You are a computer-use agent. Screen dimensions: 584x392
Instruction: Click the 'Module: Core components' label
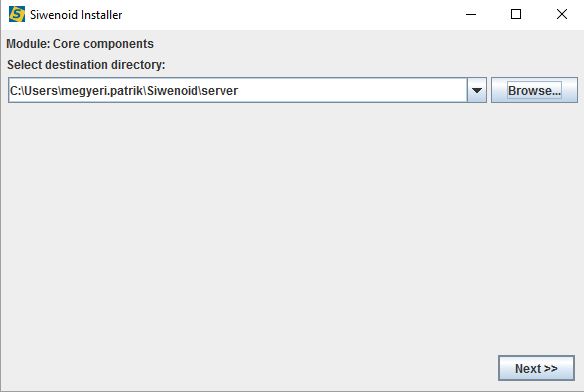point(80,44)
